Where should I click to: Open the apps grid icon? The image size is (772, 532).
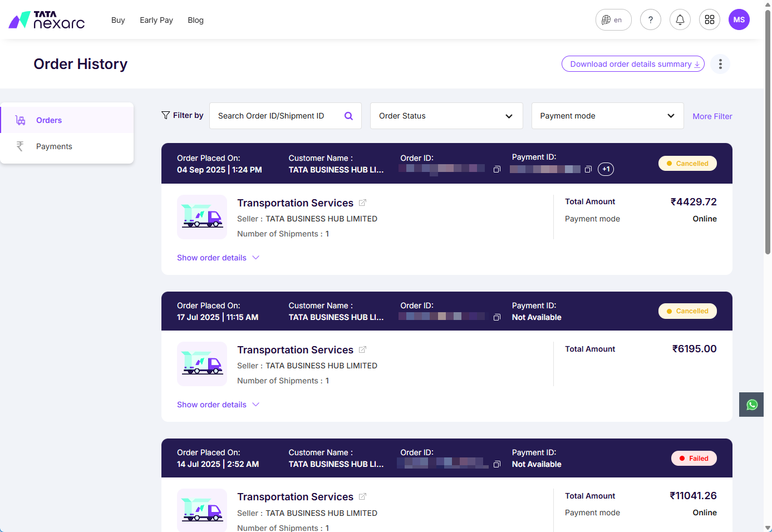point(710,20)
